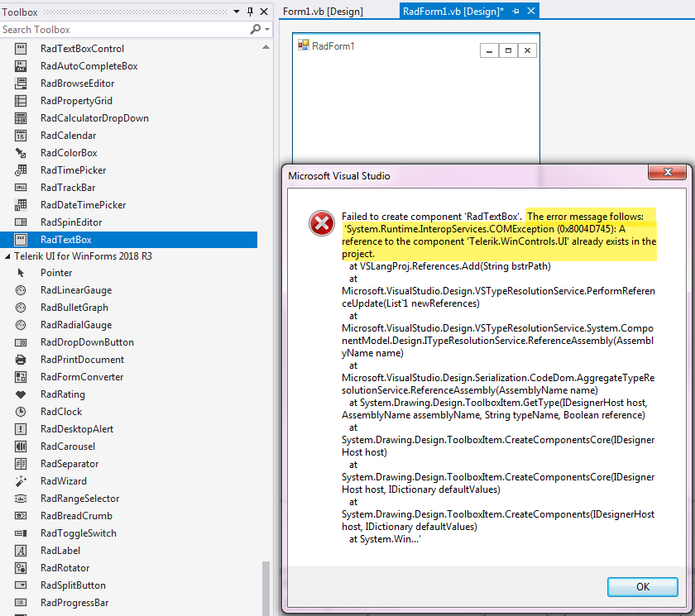Close the Microsoft Visual Studio error dialog

[668, 172]
